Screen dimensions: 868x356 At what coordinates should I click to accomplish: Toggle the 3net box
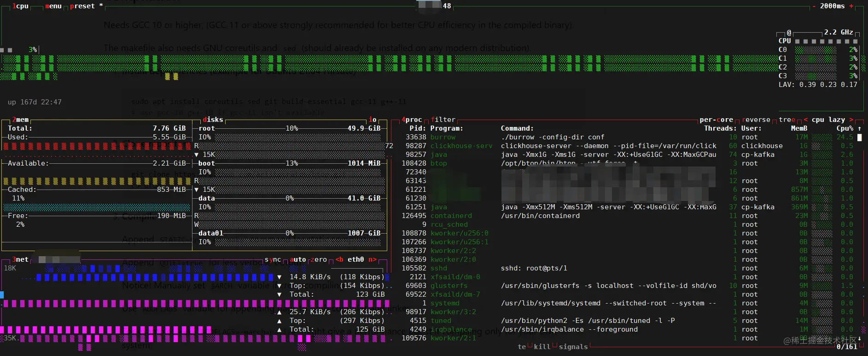[x=20, y=259]
